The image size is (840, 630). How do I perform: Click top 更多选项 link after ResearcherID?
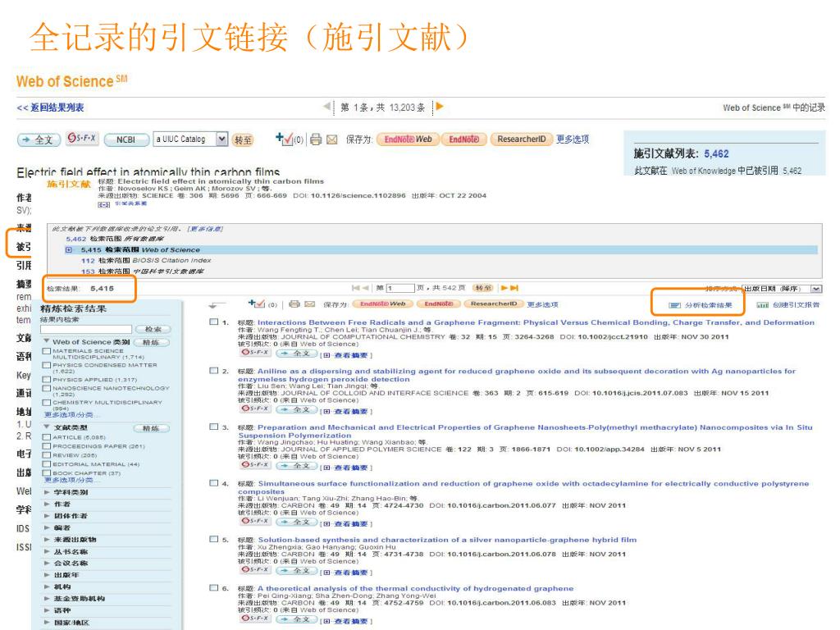[x=573, y=139]
